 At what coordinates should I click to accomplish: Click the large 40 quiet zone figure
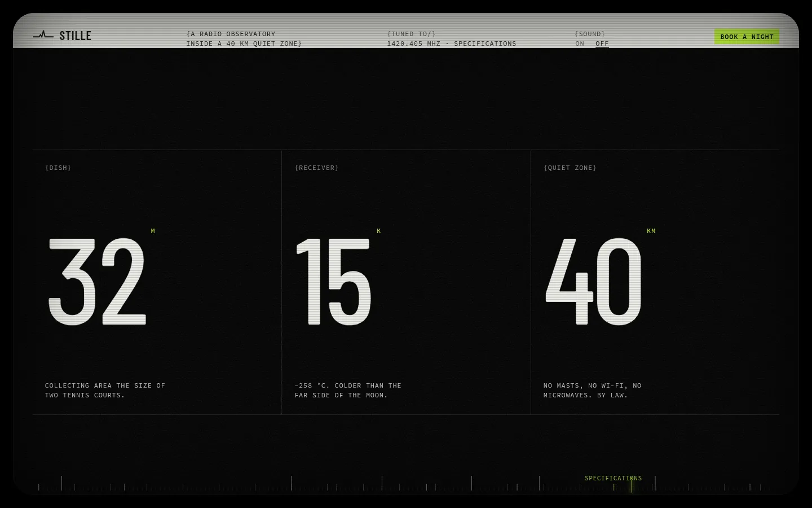(593, 282)
